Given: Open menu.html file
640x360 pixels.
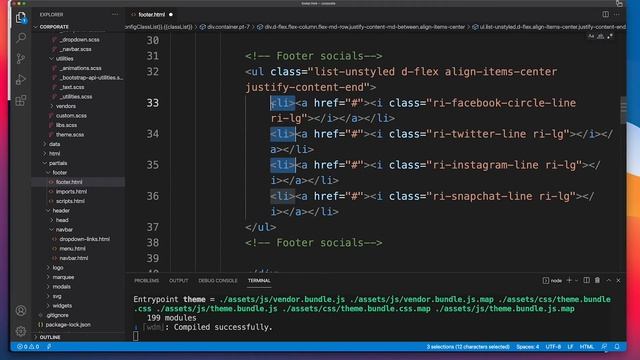Looking at the screenshot, I should pos(72,249).
